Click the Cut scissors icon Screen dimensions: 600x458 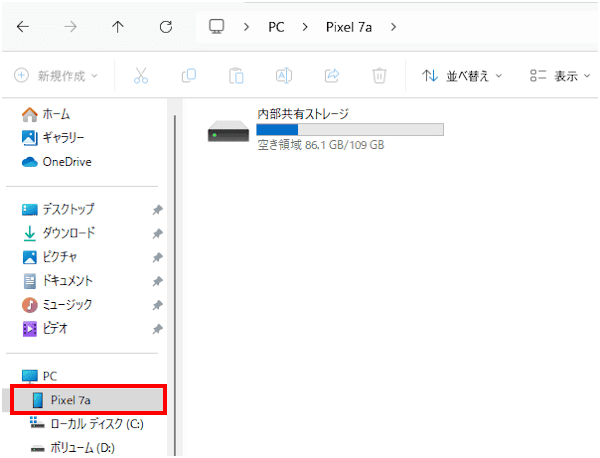click(x=141, y=76)
